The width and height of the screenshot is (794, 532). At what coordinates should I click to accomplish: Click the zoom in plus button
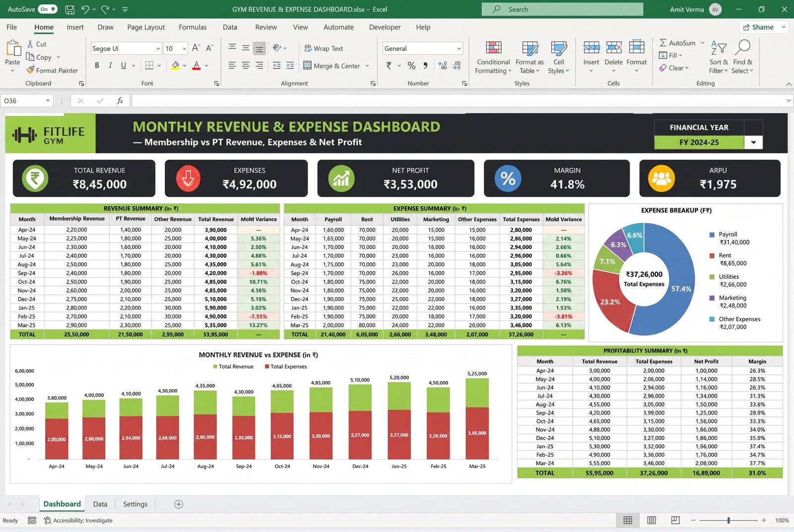[764, 520]
